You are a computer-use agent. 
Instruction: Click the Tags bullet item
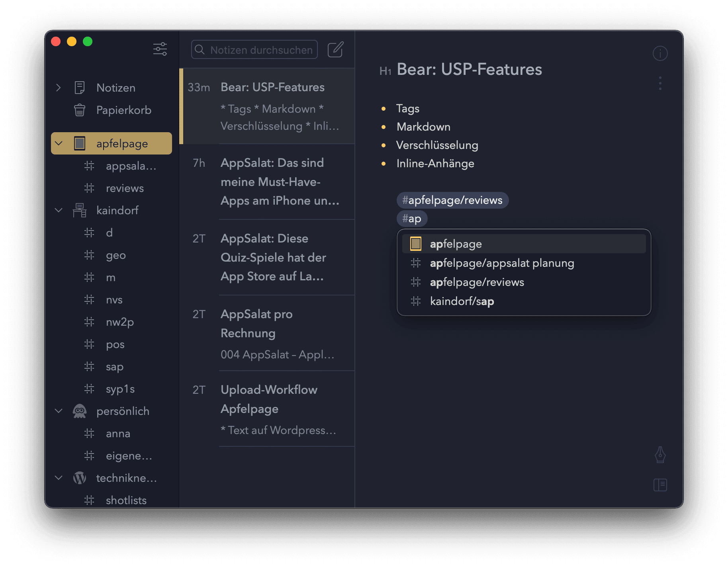(x=407, y=108)
